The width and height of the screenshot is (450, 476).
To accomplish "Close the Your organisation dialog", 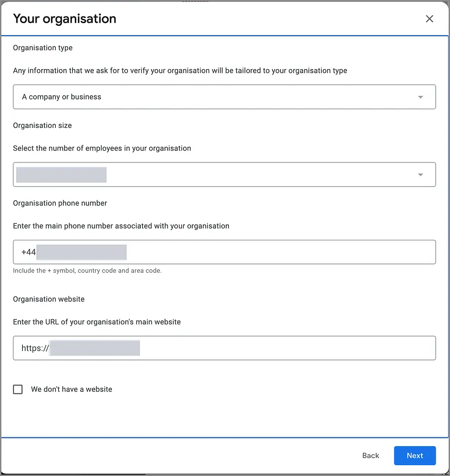I will (x=429, y=19).
